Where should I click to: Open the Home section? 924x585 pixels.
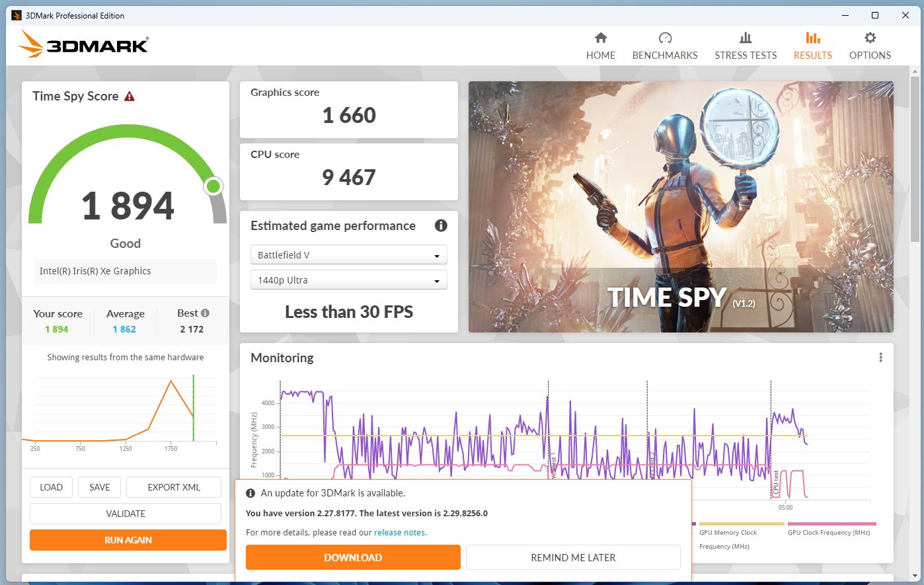[600, 46]
